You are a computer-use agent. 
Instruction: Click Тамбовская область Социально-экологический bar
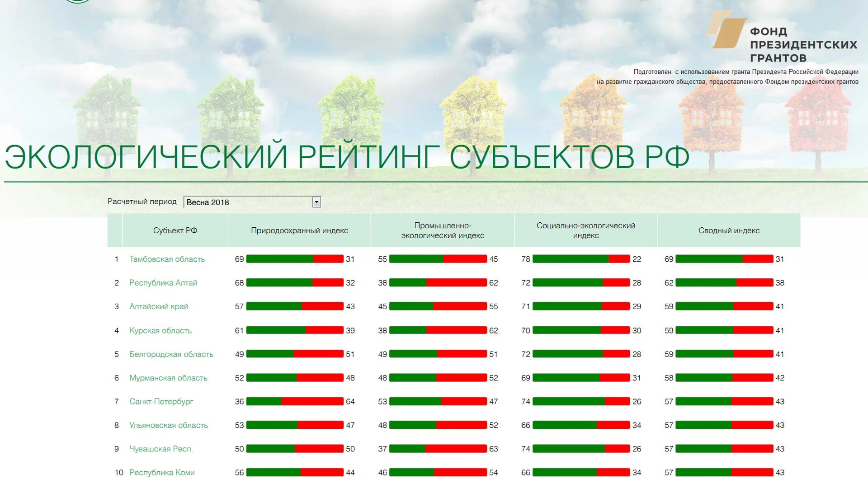pyautogui.click(x=581, y=259)
